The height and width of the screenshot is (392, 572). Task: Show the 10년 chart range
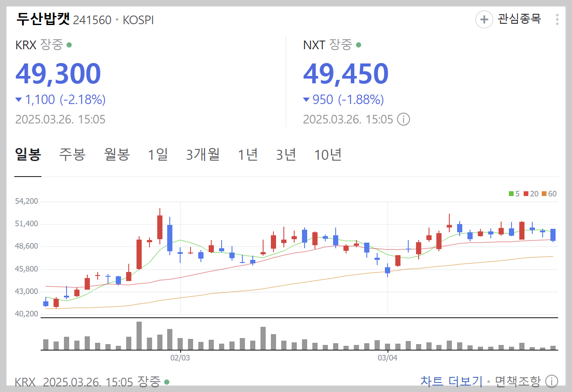(328, 154)
